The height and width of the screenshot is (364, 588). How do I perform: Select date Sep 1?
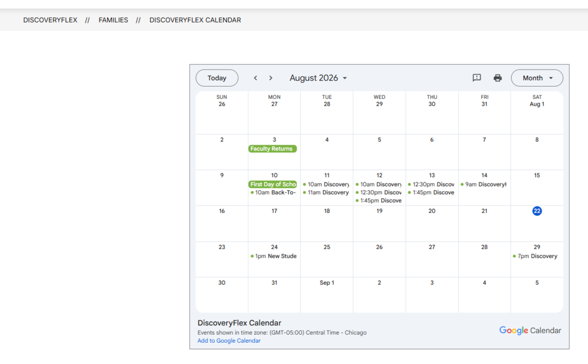tap(327, 282)
